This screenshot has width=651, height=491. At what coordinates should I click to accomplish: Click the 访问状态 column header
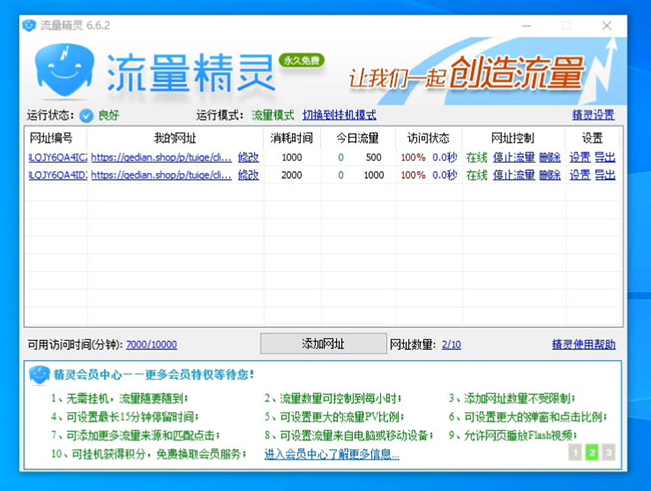click(x=428, y=138)
